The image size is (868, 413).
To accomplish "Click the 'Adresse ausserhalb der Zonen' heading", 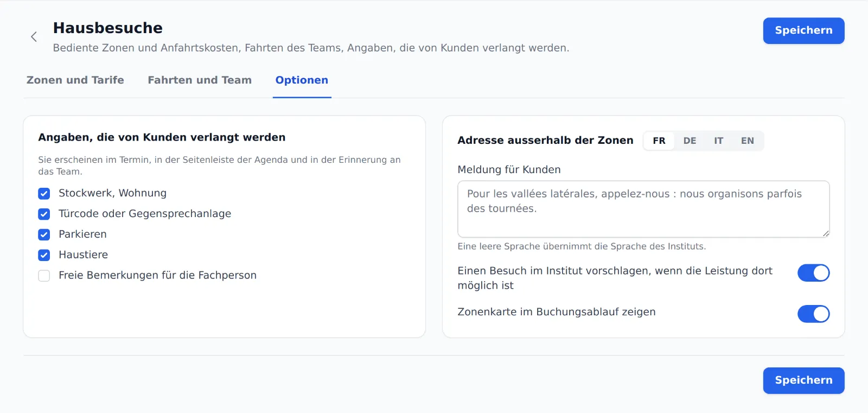I will pos(545,140).
